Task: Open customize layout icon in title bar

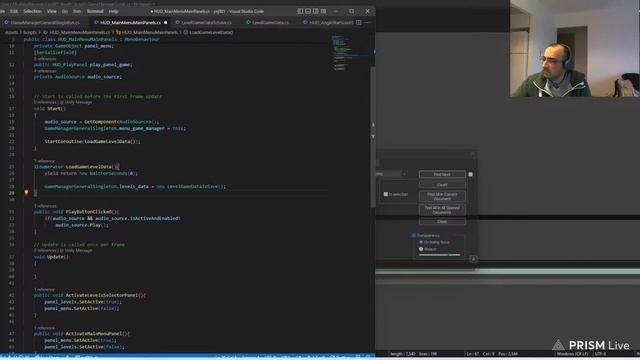Action: click(323, 11)
